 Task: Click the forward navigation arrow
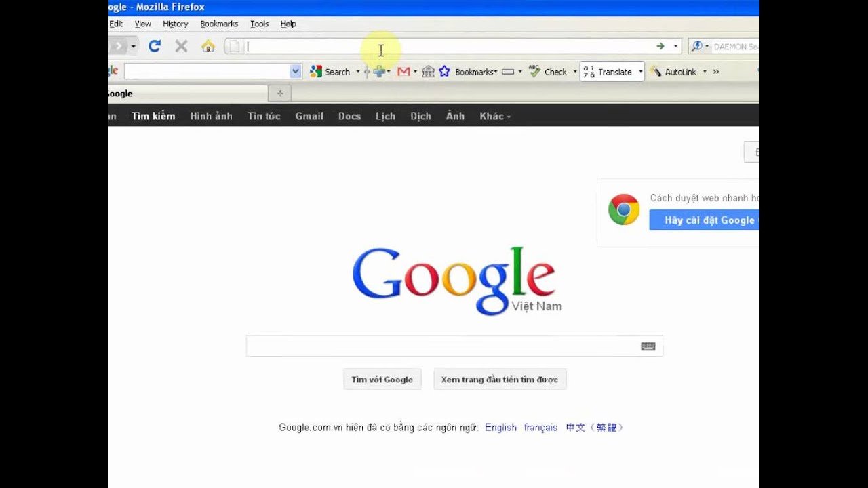click(x=118, y=46)
